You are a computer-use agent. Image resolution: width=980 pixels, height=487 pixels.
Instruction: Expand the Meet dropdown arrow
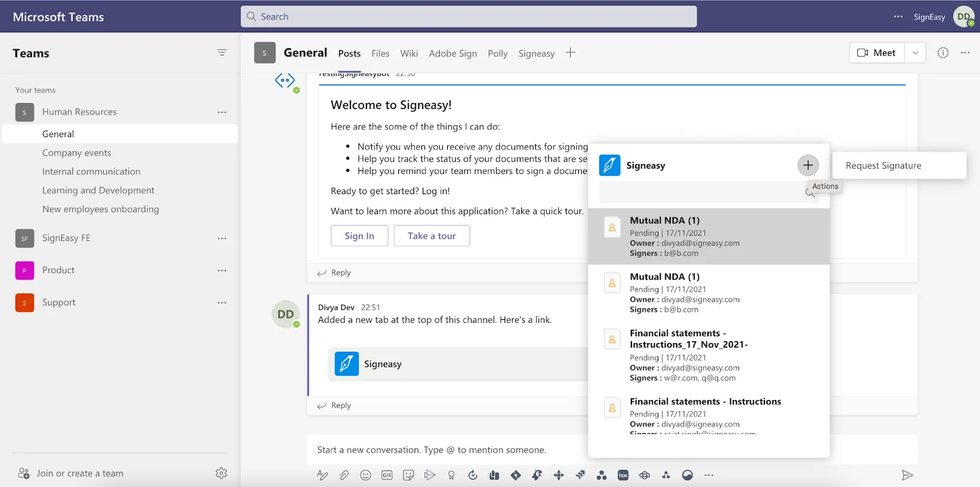point(916,53)
